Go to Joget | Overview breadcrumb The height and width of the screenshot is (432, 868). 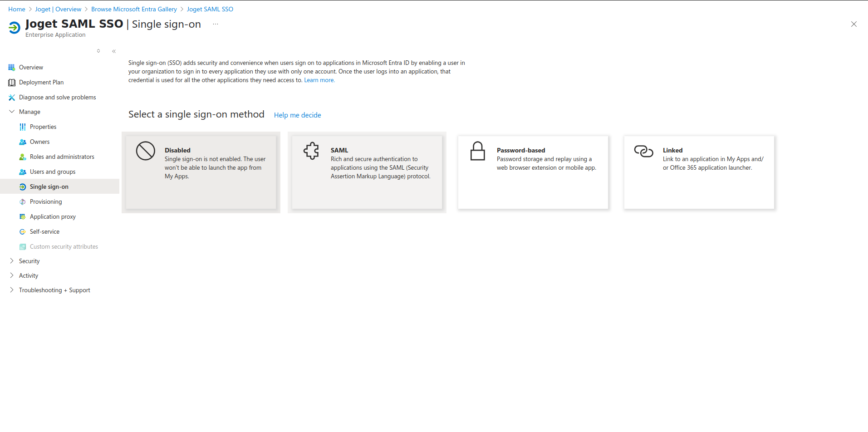58,9
